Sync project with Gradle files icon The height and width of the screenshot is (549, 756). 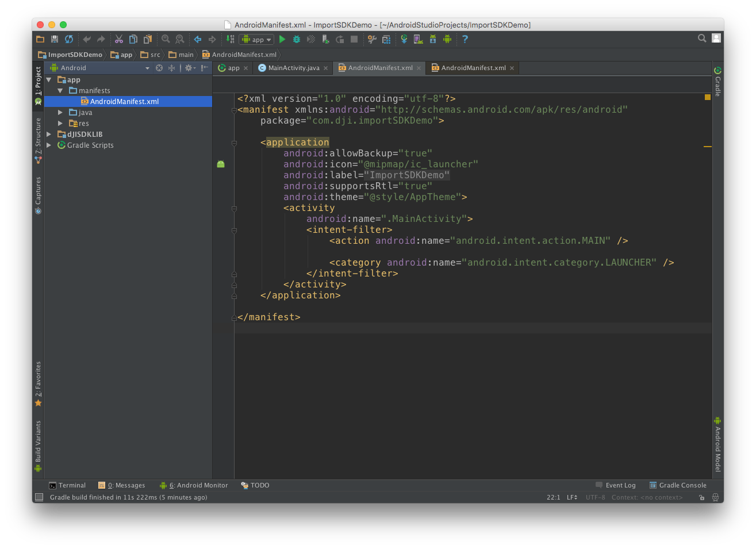coord(404,39)
